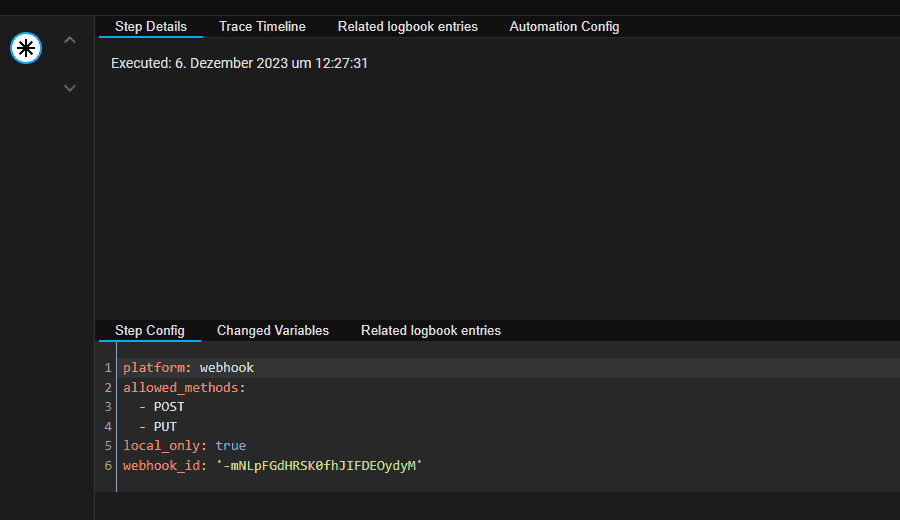This screenshot has width=900, height=520.
Task: Open the Trace Timeline tab
Action: [x=262, y=27]
